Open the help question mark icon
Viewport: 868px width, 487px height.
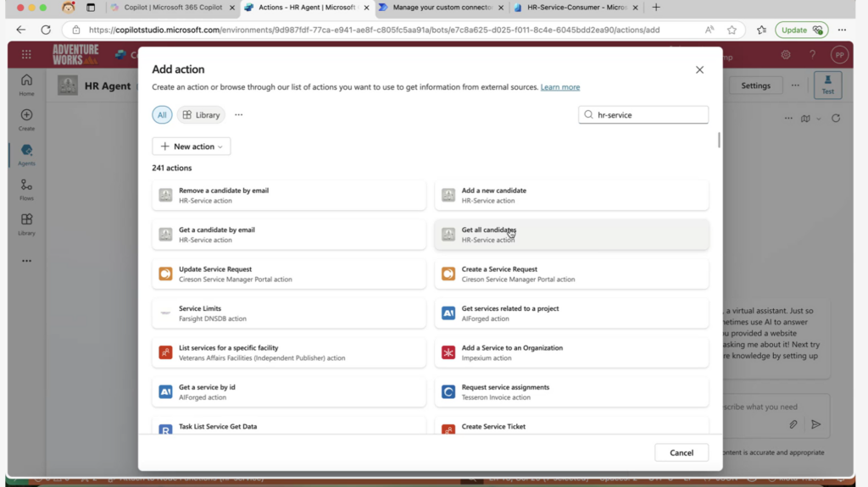[812, 54]
